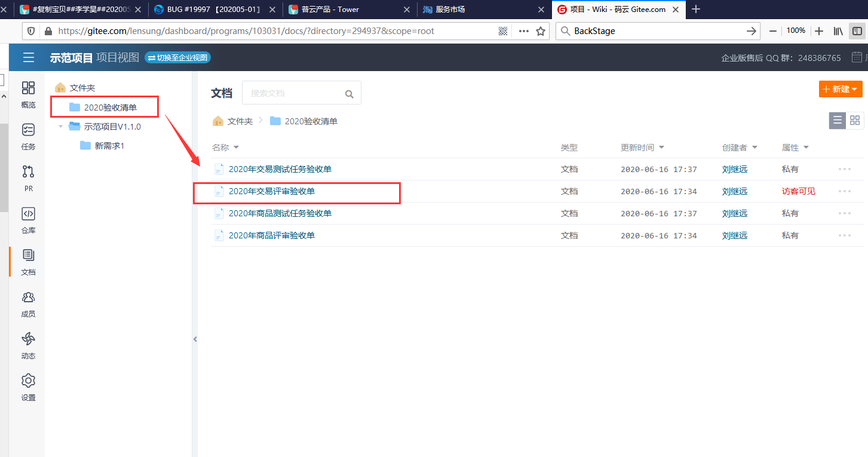The image size is (868, 457).
Task: Switch to grid view layout
Action: pos(855,120)
